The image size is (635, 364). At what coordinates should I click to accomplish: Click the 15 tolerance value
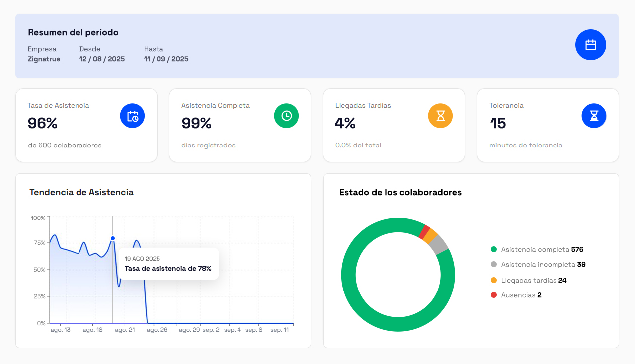(x=498, y=123)
